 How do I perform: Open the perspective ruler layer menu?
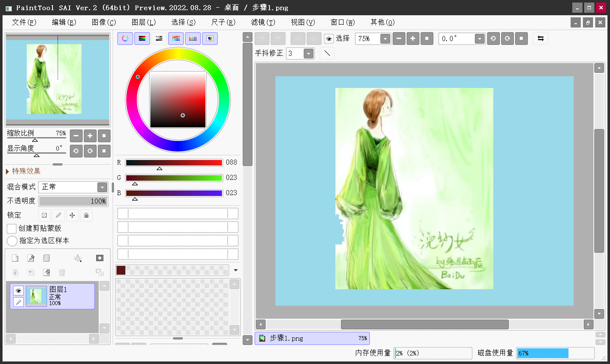click(x=78, y=258)
